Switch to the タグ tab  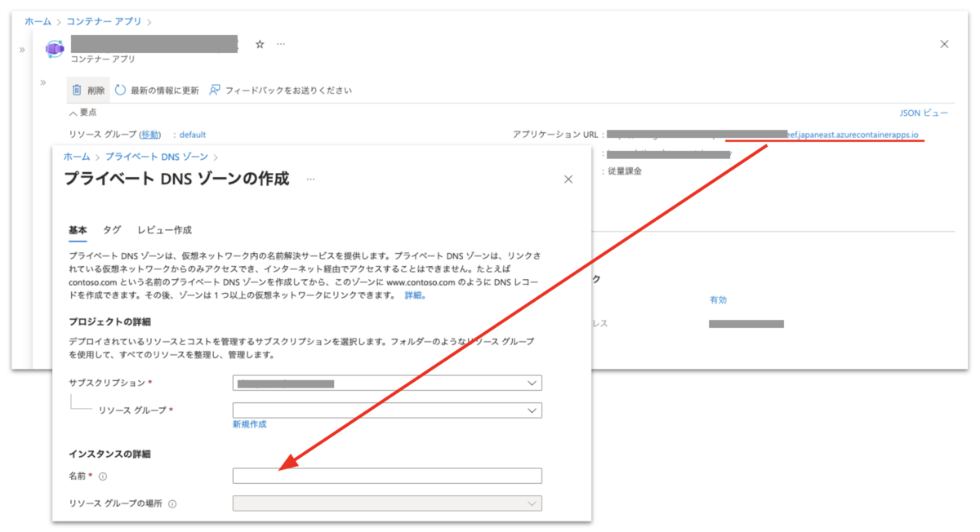(112, 230)
